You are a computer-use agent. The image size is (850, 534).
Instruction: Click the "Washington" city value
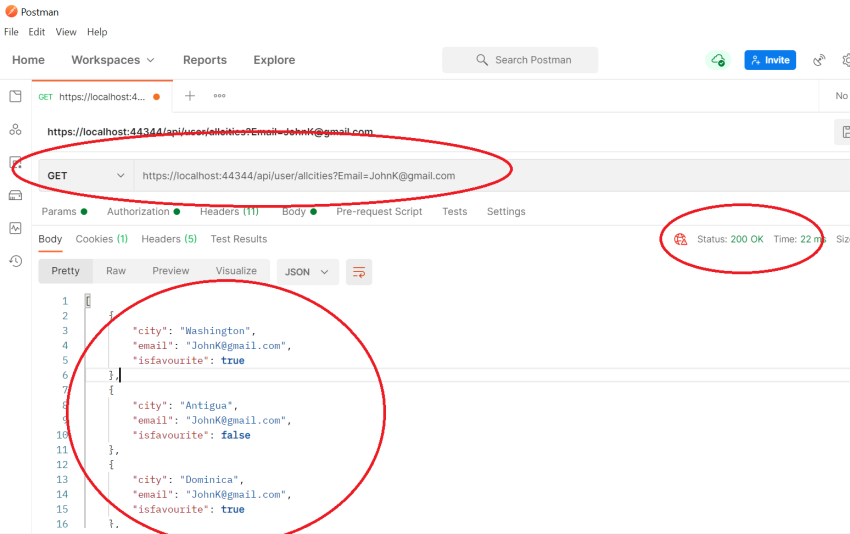point(215,331)
